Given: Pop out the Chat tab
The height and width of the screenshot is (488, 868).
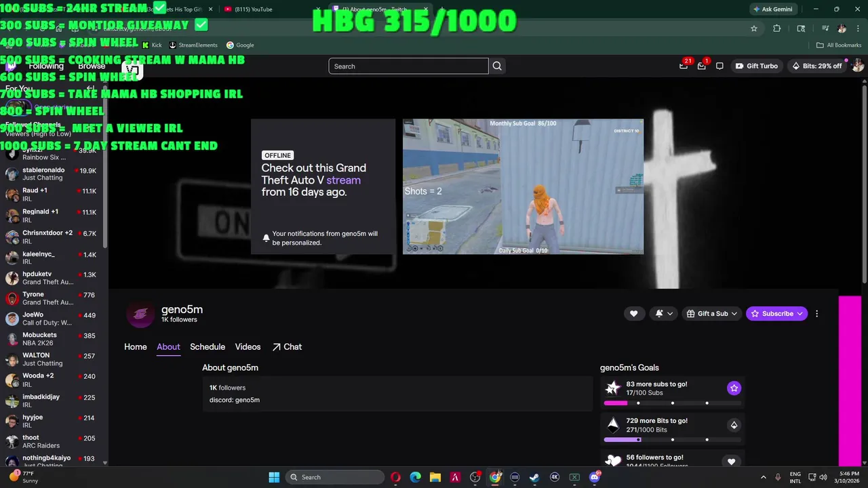Looking at the screenshot, I should tap(287, 346).
